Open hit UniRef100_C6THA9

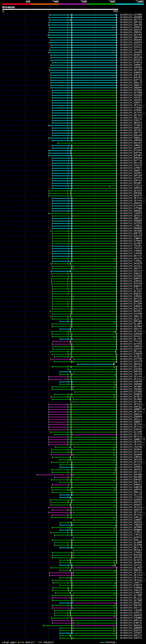131,15
